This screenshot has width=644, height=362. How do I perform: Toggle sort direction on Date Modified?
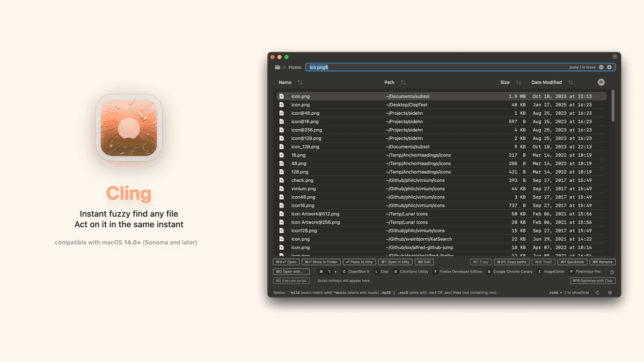tap(570, 82)
